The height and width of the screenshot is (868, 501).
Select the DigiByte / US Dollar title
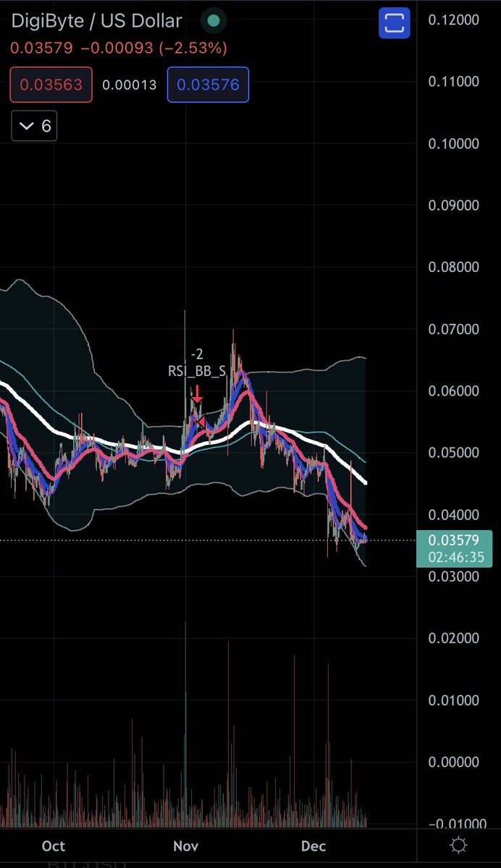coord(96,22)
